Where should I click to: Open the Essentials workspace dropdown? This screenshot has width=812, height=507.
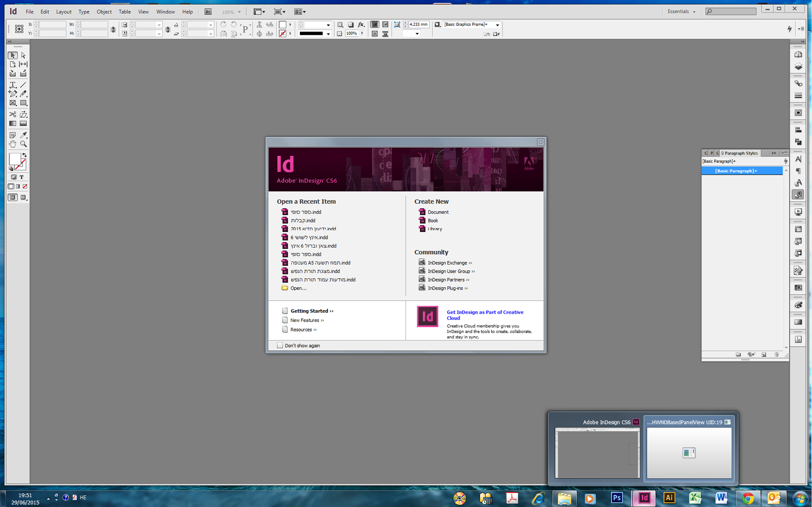click(x=681, y=11)
